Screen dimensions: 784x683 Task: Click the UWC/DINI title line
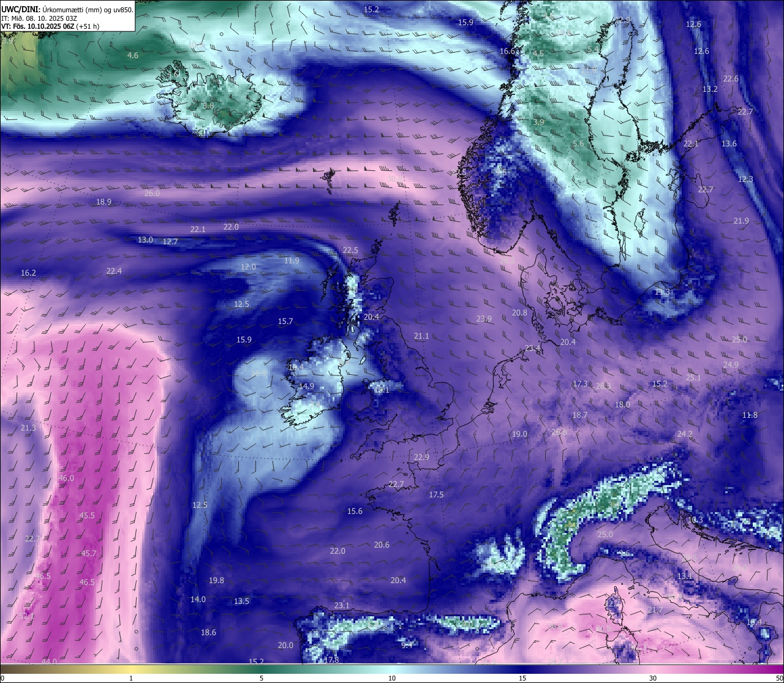67,9
